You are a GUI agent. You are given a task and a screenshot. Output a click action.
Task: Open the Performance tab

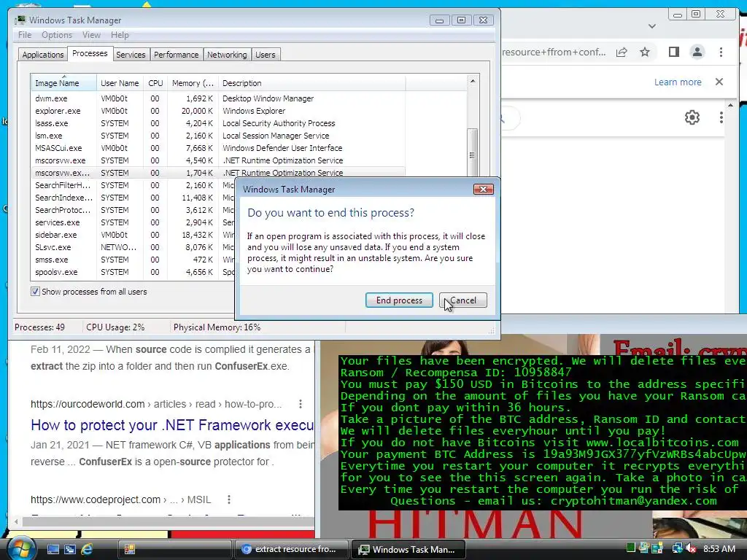pos(176,55)
